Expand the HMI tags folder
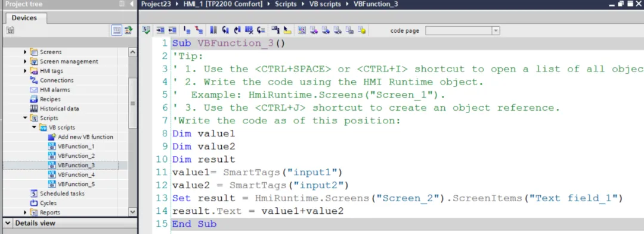The height and width of the screenshot is (234, 644). click(26, 71)
